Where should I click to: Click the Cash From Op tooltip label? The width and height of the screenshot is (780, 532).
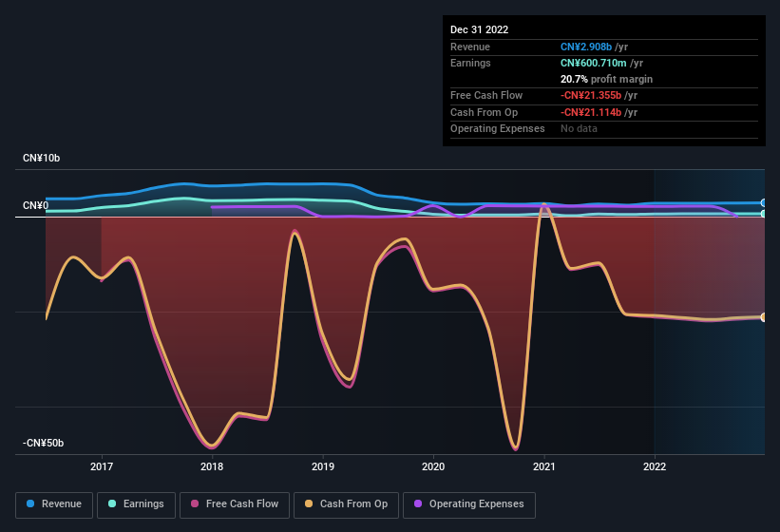484,112
